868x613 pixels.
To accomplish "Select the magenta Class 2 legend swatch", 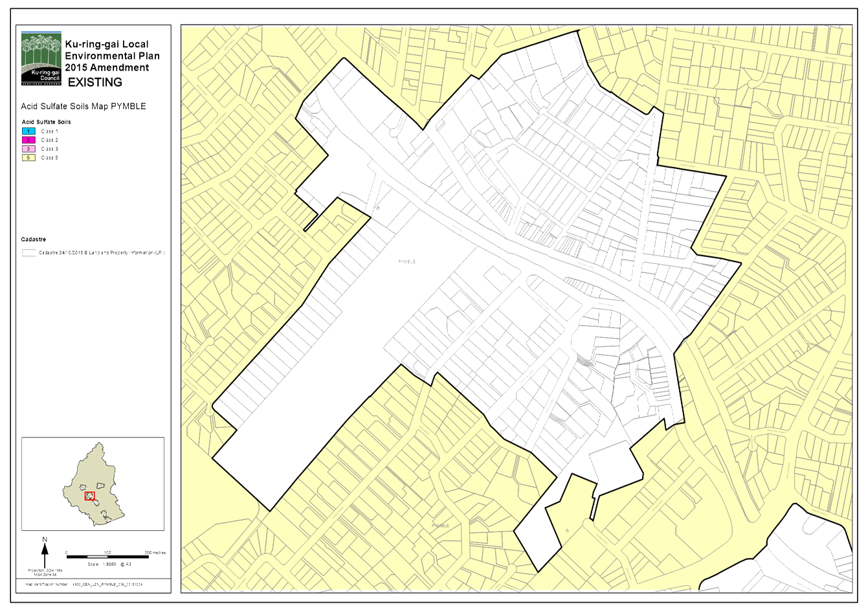I will click(x=28, y=140).
